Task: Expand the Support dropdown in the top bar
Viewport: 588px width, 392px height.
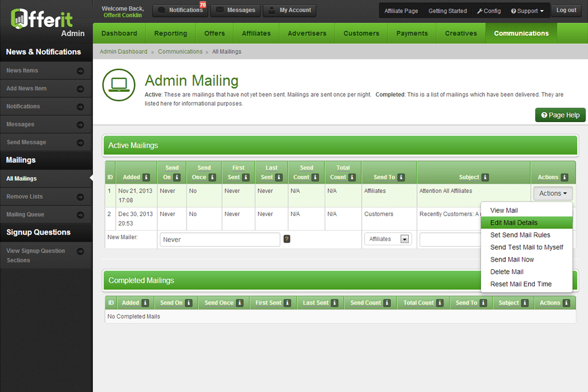Action: (x=526, y=10)
